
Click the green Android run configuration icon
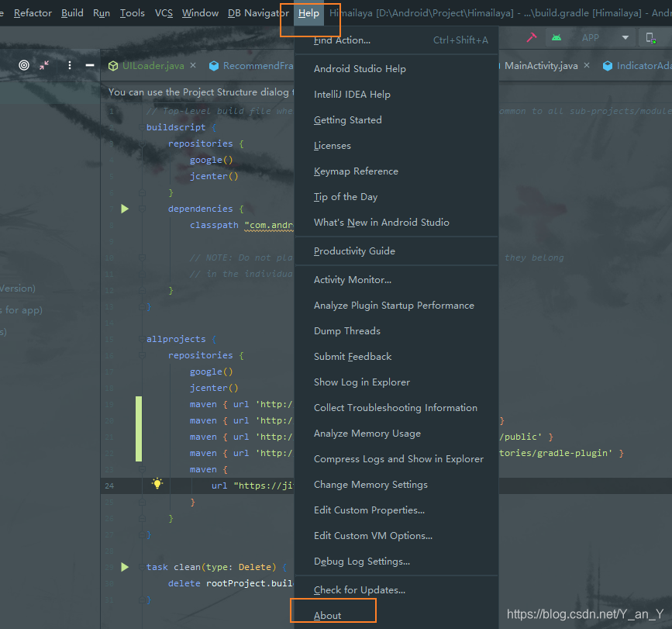coord(557,38)
